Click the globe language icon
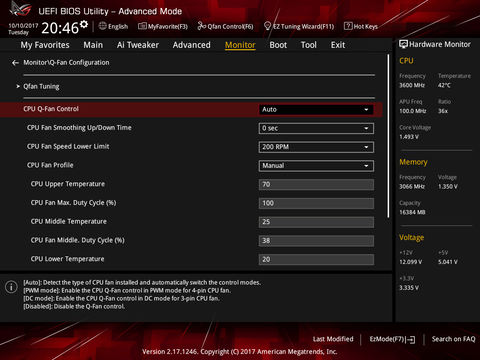480x360 pixels. pyautogui.click(x=103, y=26)
